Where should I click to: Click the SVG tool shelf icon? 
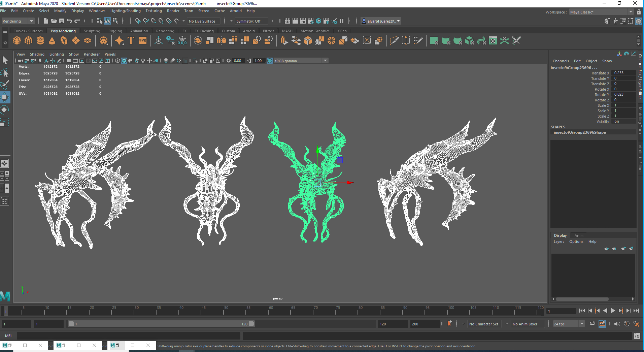coord(142,40)
